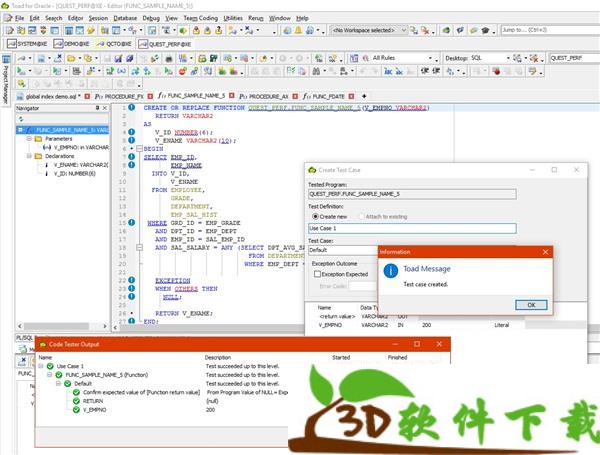Collapse code fold at BEGIN line
The width and height of the screenshot is (600, 455).
coord(139,149)
